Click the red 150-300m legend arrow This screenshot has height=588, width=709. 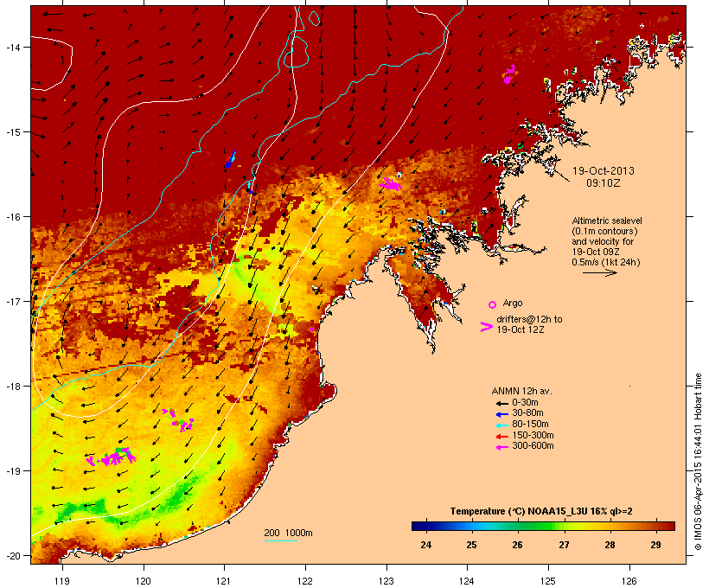click(501, 437)
